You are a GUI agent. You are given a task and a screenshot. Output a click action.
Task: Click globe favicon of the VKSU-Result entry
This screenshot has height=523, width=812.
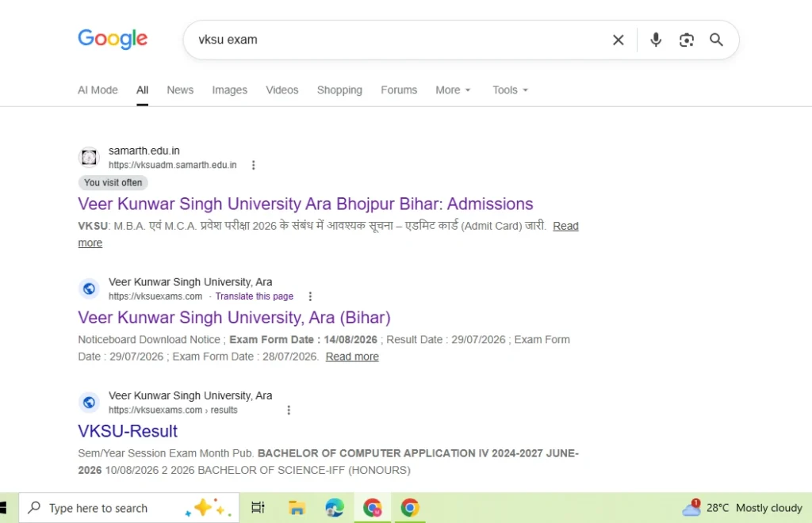tap(89, 403)
